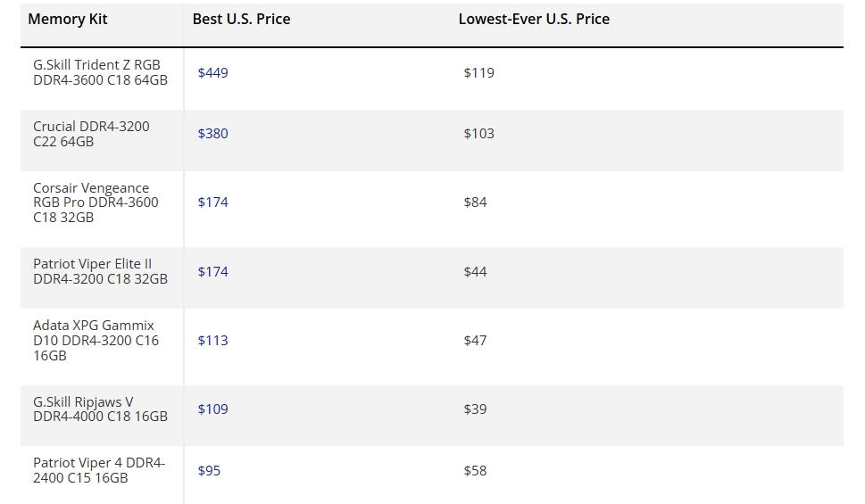Click the G.Skill Ripjaws V kit name

click(x=100, y=409)
